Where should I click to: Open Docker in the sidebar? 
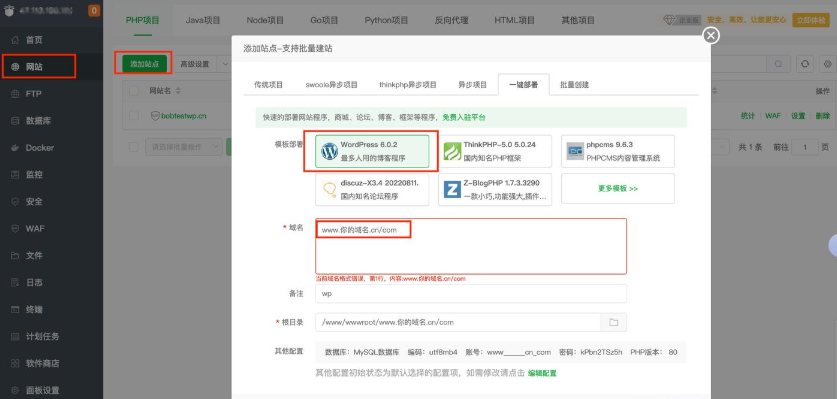point(40,148)
